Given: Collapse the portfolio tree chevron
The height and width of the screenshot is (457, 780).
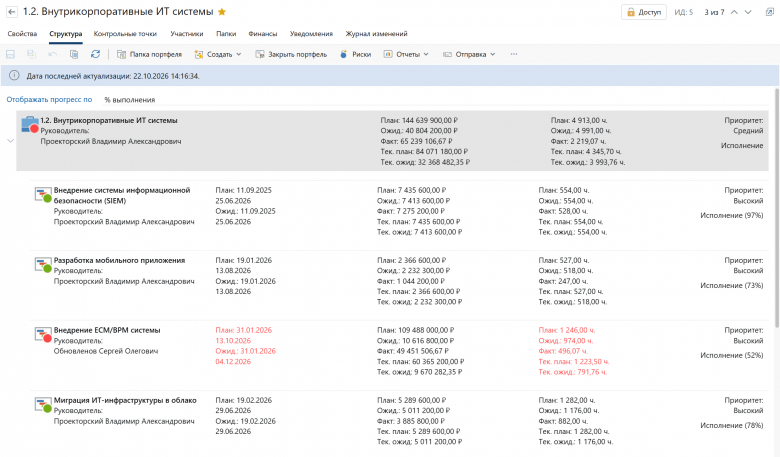Looking at the screenshot, I should 10,141.
